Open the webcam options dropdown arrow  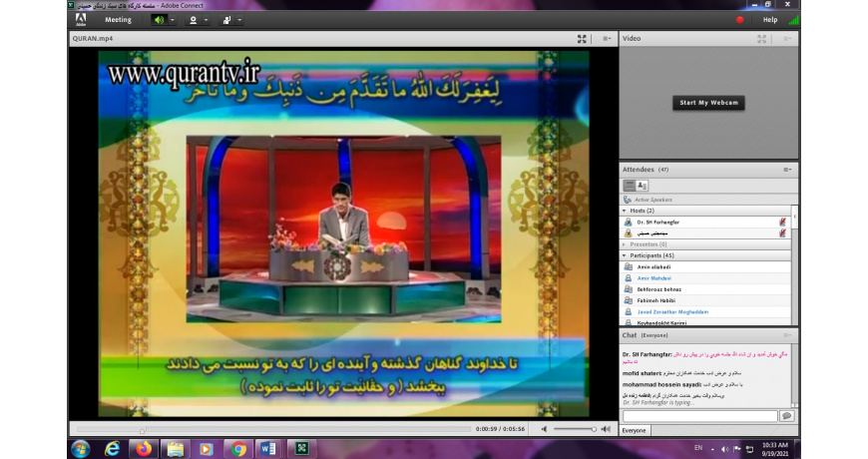206,20
